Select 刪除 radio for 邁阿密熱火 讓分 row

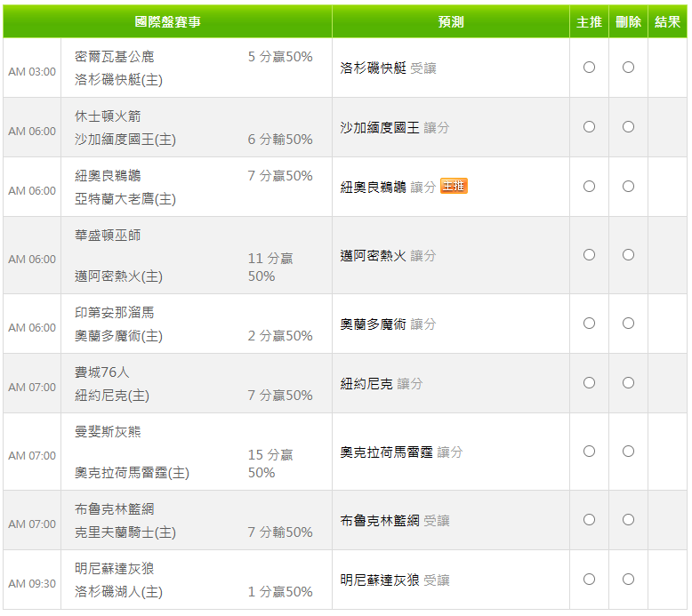pyautogui.click(x=628, y=255)
